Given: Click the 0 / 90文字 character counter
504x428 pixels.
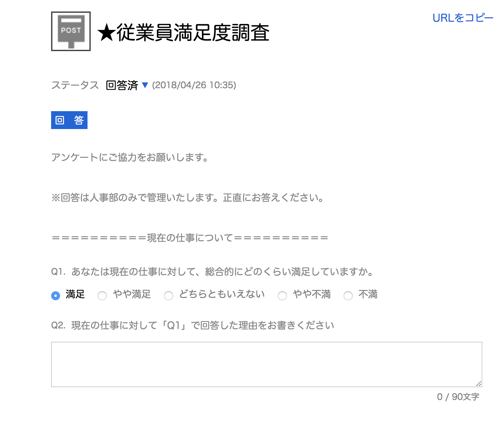Looking at the screenshot, I should pos(458,397).
